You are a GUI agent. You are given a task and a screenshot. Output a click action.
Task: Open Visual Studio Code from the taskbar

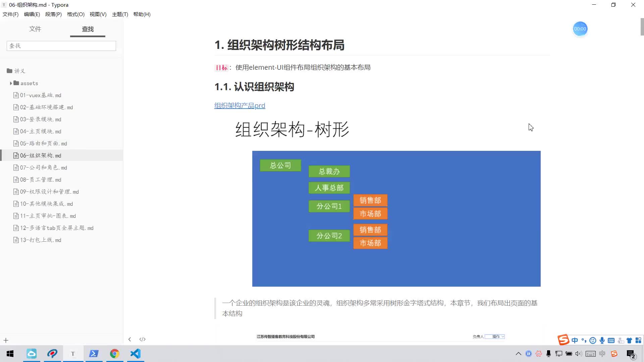(136, 354)
